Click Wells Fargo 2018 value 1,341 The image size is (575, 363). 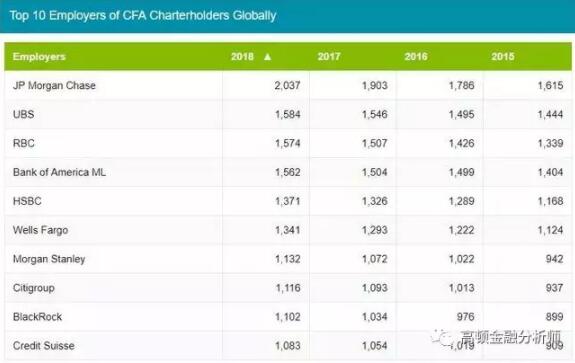(x=288, y=230)
